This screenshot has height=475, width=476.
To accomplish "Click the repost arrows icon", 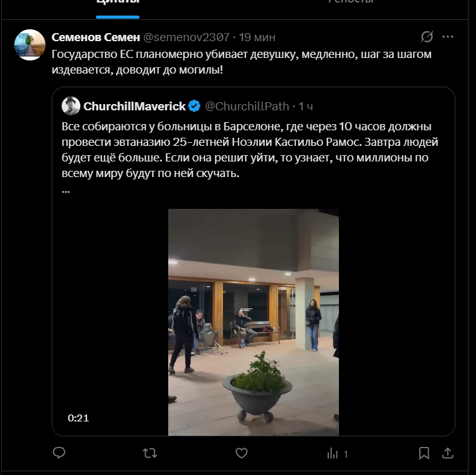I will coord(150,453).
